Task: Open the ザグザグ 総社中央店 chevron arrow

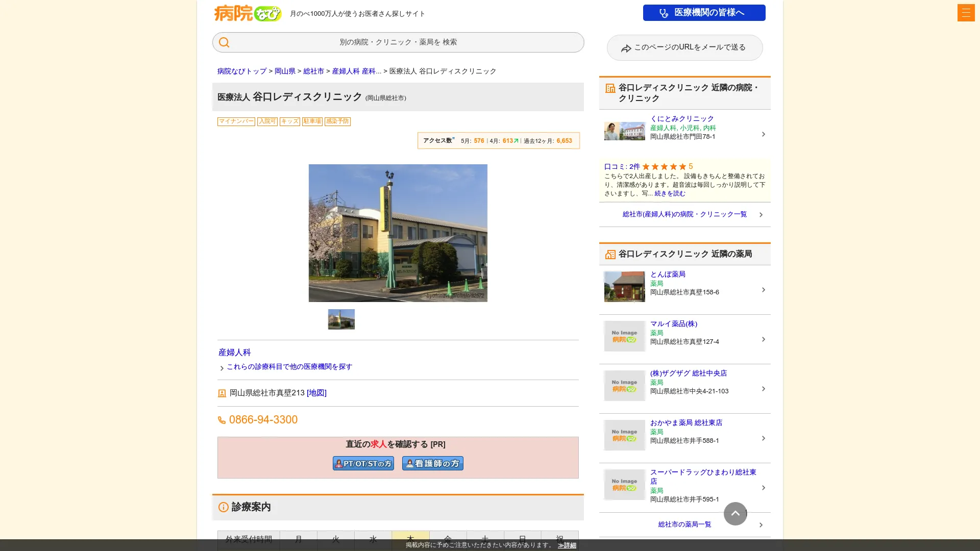Action: click(763, 389)
